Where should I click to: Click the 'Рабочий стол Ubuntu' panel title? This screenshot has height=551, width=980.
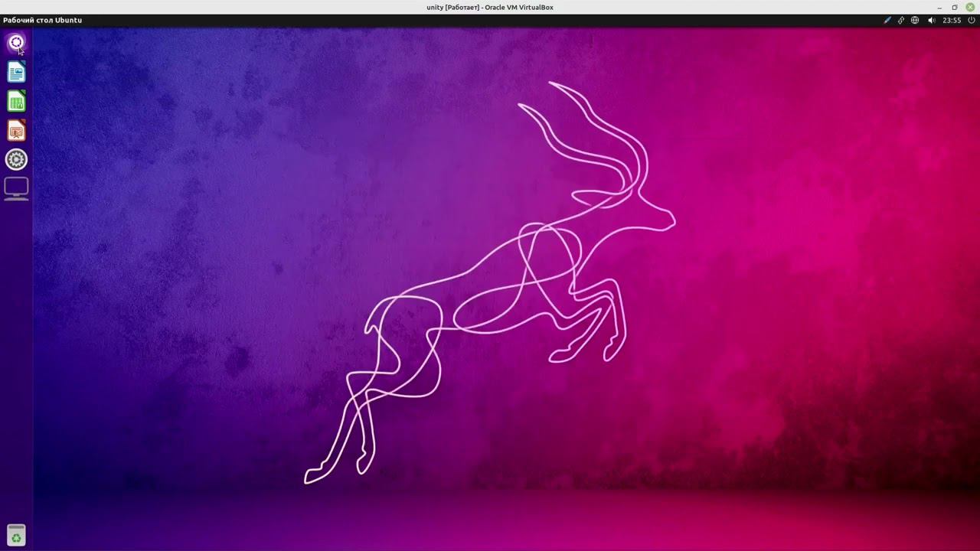tap(42, 21)
